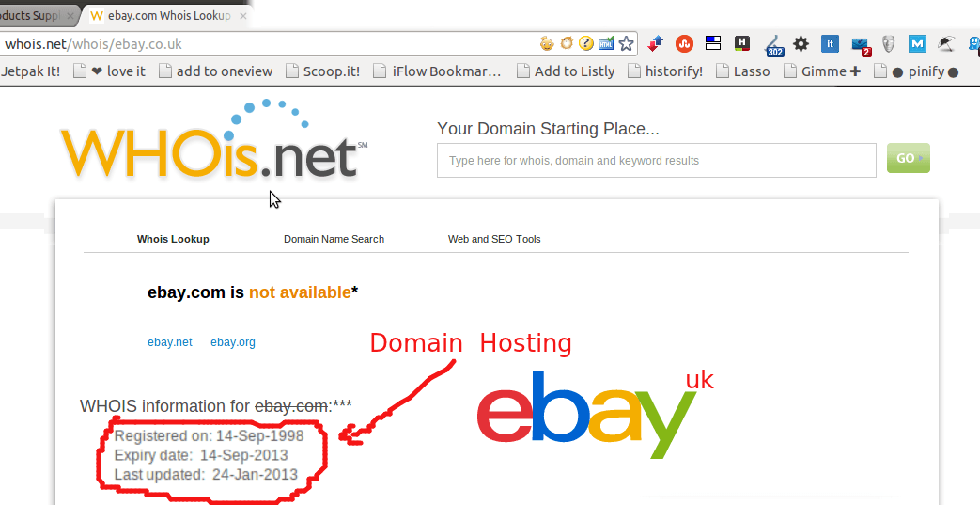
Task: Open the Domain Name Search tab
Action: [x=334, y=239]
